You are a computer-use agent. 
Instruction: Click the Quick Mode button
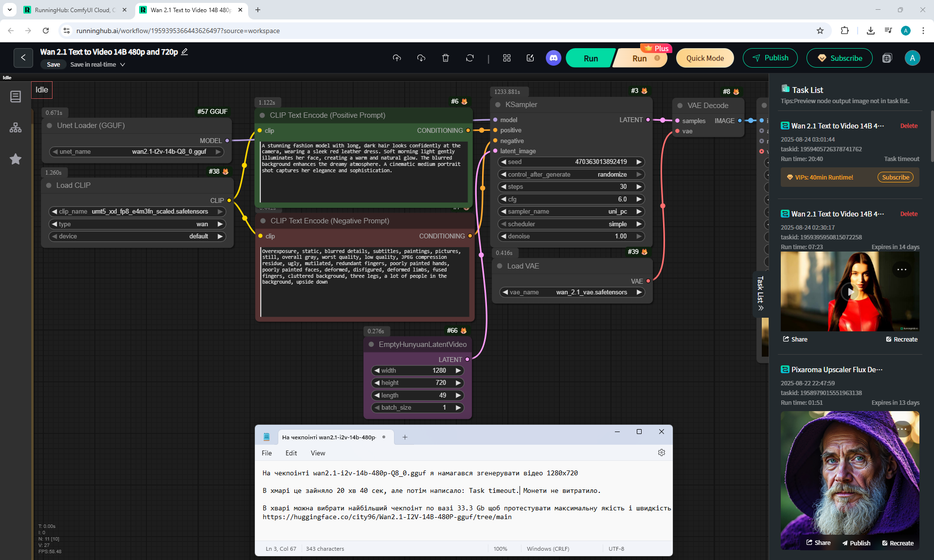pos(704,58)
